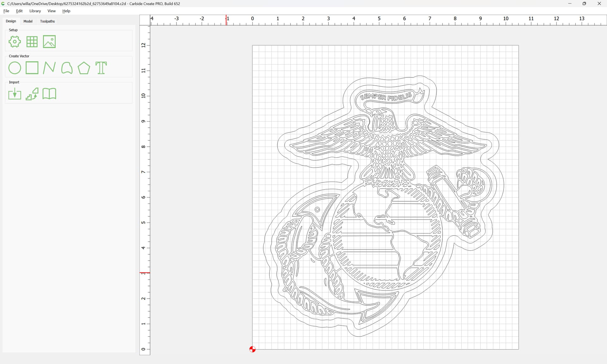Viewport: 607px width, 364px height.
Task: Switch to the Design tab
Action: coord(11,21)
